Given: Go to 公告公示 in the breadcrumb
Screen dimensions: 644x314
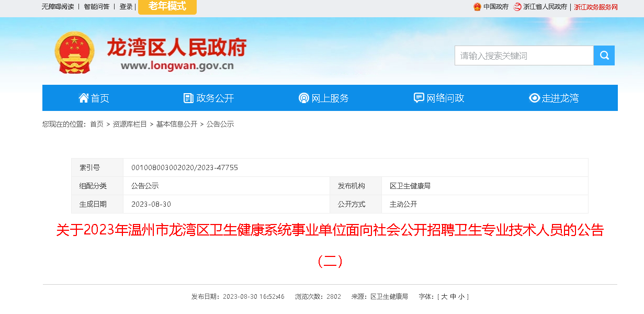Looking at the screenshot, I should click(x=220, y=124).
